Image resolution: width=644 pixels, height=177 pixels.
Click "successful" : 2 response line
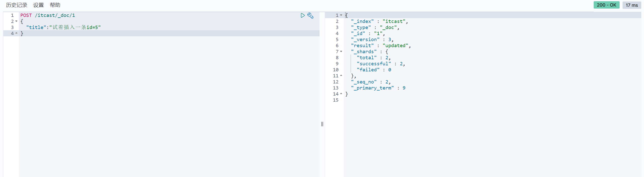381,64
